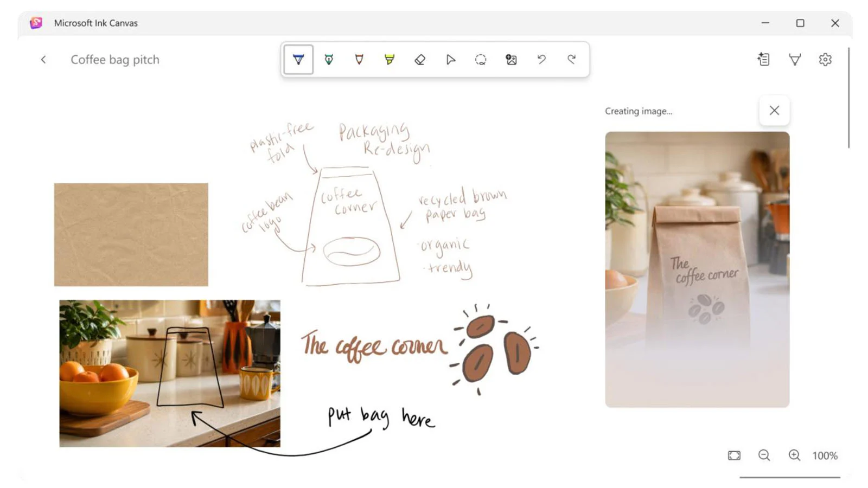Undo the last ink stroke

(x=541, y=60)
